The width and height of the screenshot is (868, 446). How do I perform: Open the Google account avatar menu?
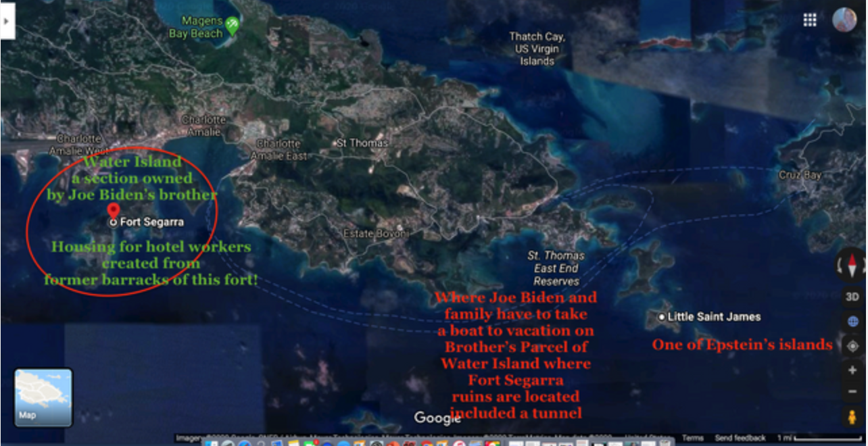point(845,20)
